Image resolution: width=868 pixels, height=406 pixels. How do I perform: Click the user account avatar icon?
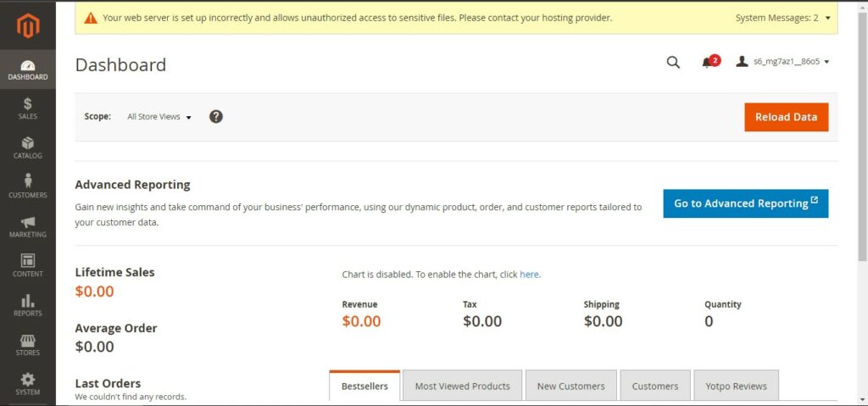[x=742, y=62]
